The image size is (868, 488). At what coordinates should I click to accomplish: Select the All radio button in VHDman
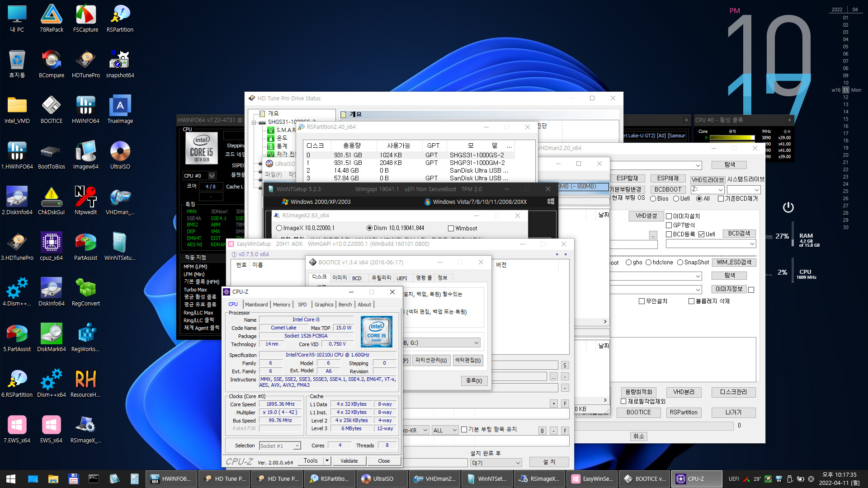pos(699,199)
